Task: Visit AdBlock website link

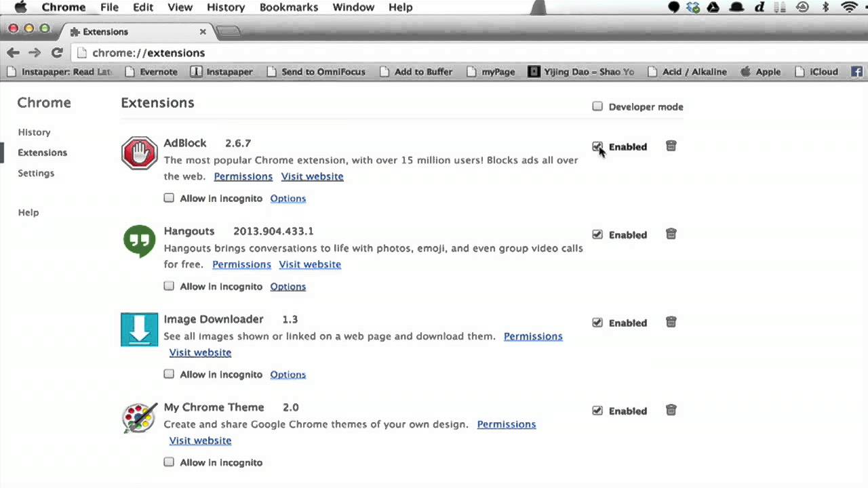Action: (x=313, y=176)
